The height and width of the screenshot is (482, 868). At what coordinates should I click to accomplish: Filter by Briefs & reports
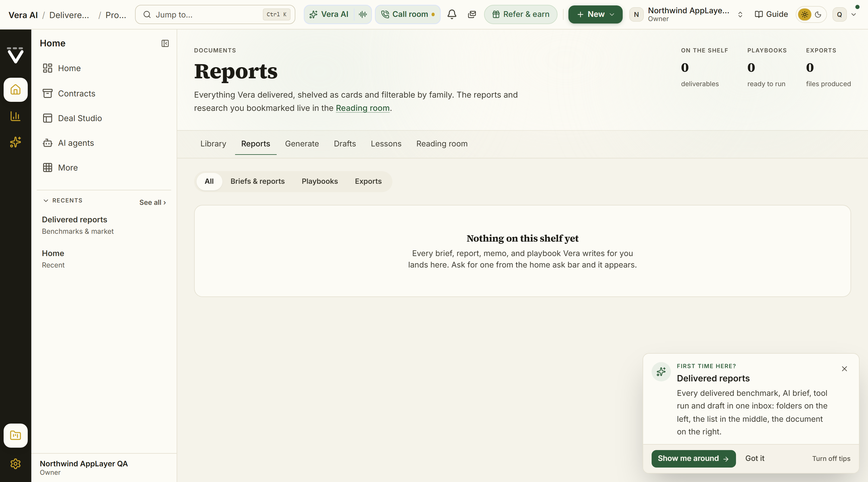coord(257,181)
